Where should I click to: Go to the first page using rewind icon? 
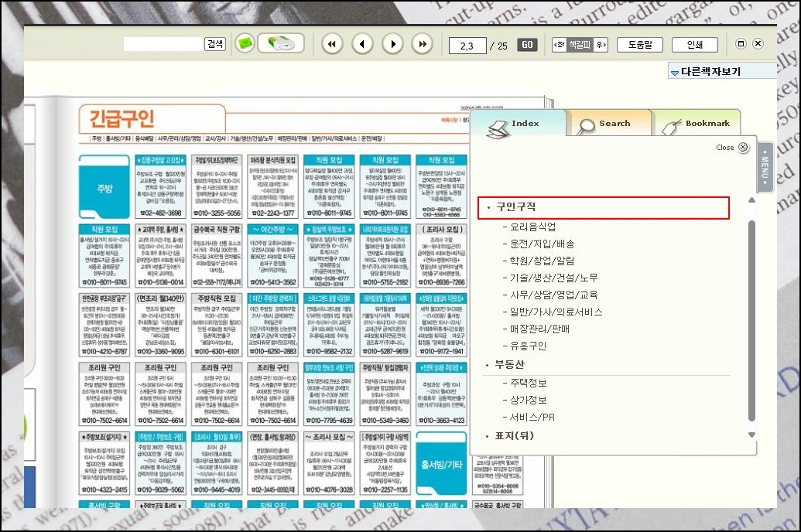coord(332,44)
